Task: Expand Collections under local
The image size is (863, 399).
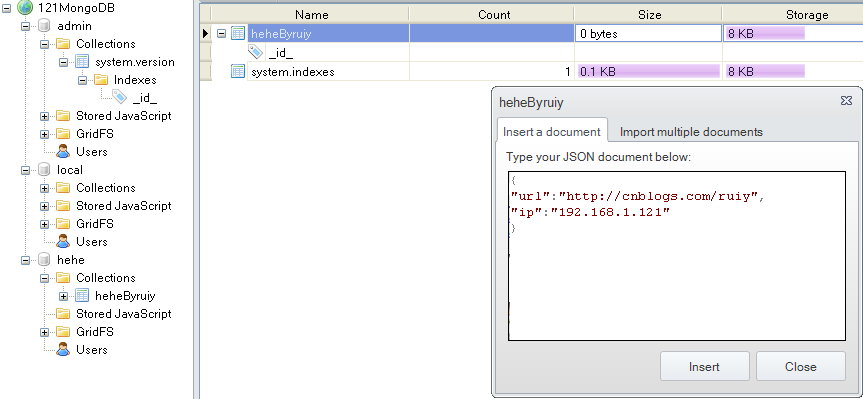Action: coord(45,188)
